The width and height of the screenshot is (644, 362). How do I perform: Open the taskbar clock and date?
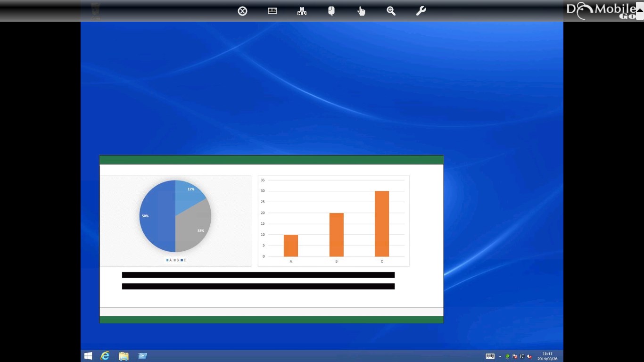click(x=547, y=356)
